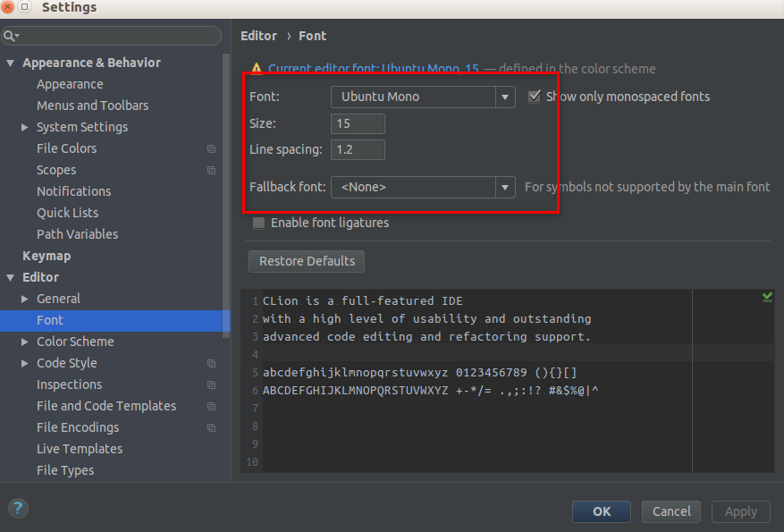Enable font ligatures checkbox
Image resolution: width=784 pixels, height=532 pixels.
click(258, 223)
